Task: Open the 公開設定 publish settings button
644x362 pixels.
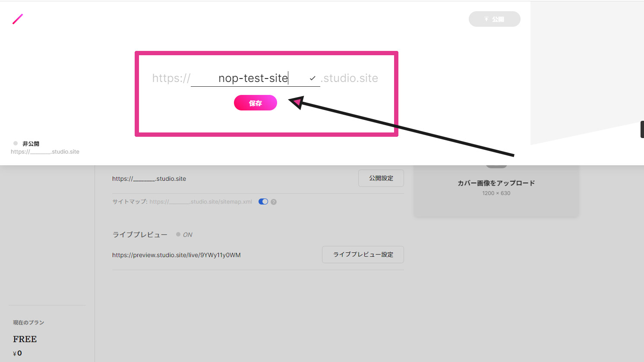Action: click(x=381, y=178)
